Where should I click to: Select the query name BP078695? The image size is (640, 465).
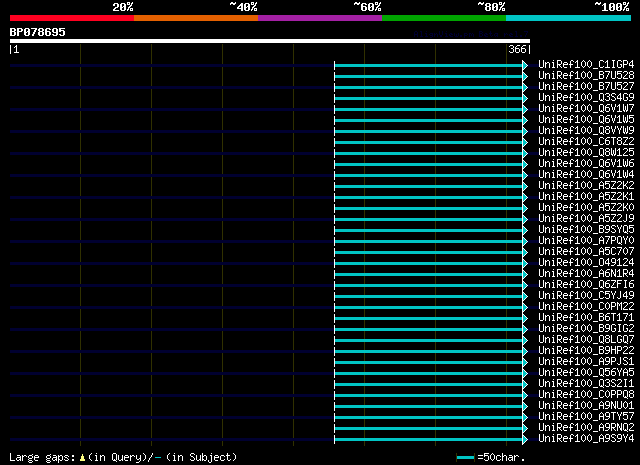[38, 32]
